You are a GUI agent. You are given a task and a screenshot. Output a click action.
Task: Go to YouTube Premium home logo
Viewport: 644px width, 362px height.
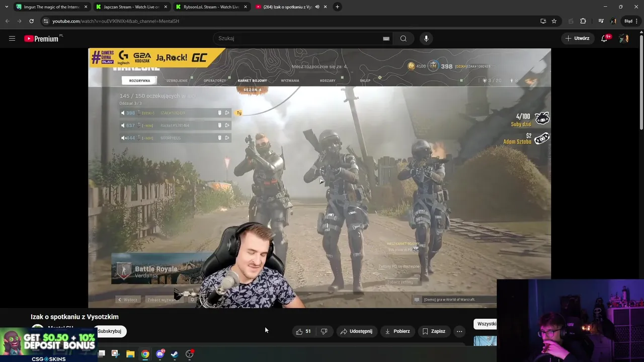[41, 39]
